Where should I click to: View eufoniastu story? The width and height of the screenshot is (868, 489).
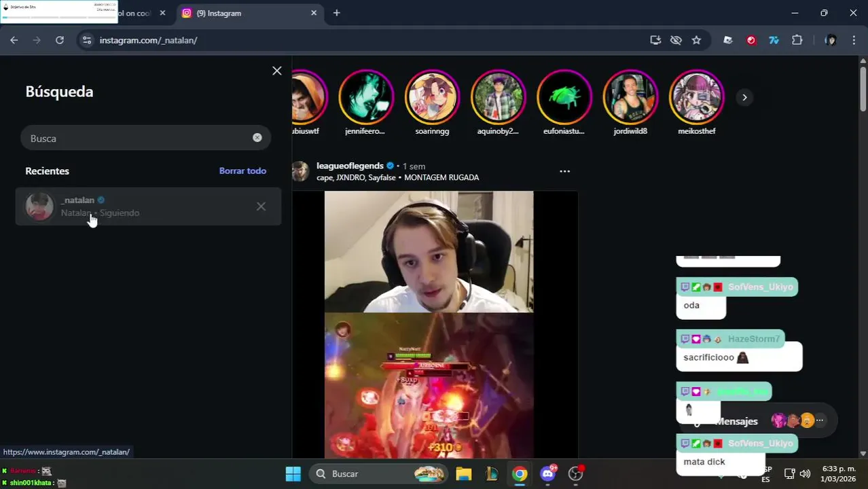coord(564,97)
